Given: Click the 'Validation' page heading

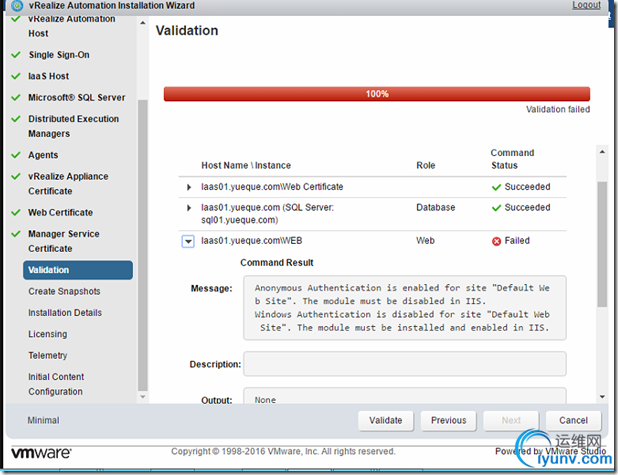Looking at the screenshot, I should click(x=187, y=31).
